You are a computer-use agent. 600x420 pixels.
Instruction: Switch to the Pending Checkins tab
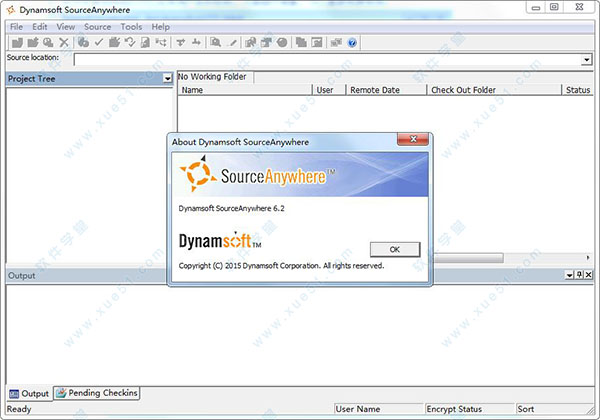97,393
